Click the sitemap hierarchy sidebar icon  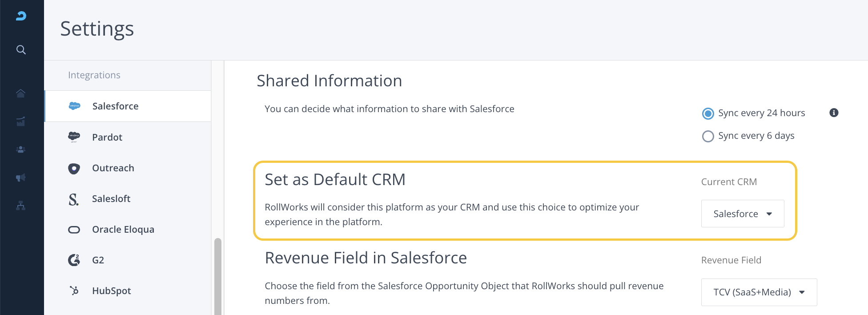click(x=20, y=206)
